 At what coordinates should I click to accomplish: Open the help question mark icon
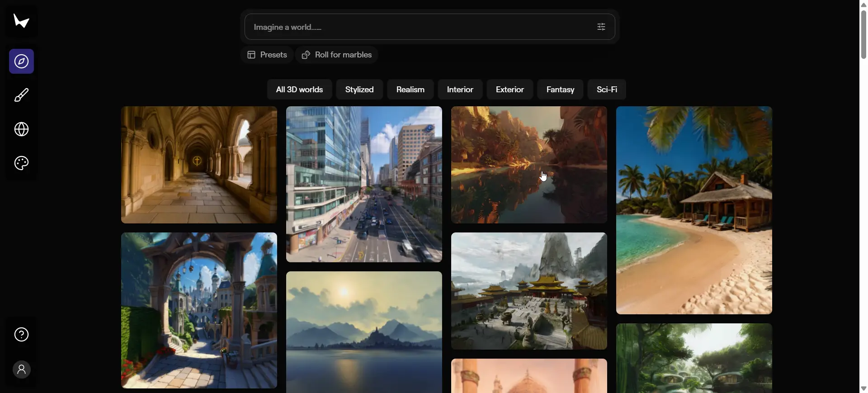tap(21, 335)
